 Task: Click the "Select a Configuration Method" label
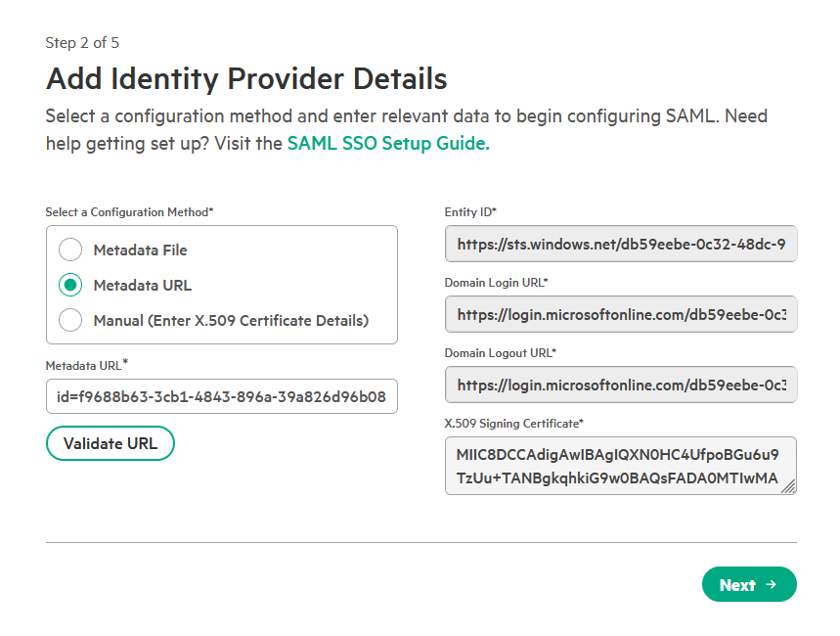(129, 212)
